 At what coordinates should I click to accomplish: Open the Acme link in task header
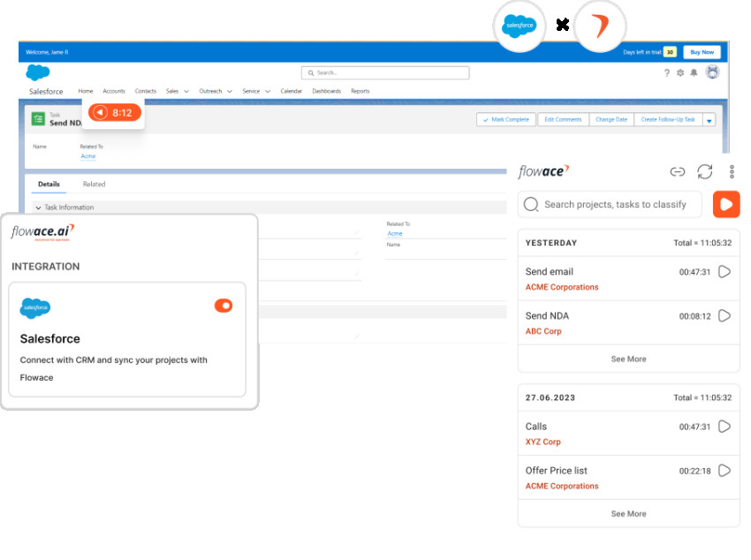tap(88, 156)
